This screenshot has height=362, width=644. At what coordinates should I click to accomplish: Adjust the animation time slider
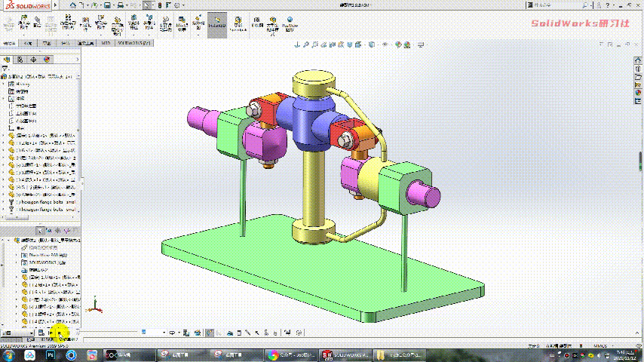coord(108,332)
